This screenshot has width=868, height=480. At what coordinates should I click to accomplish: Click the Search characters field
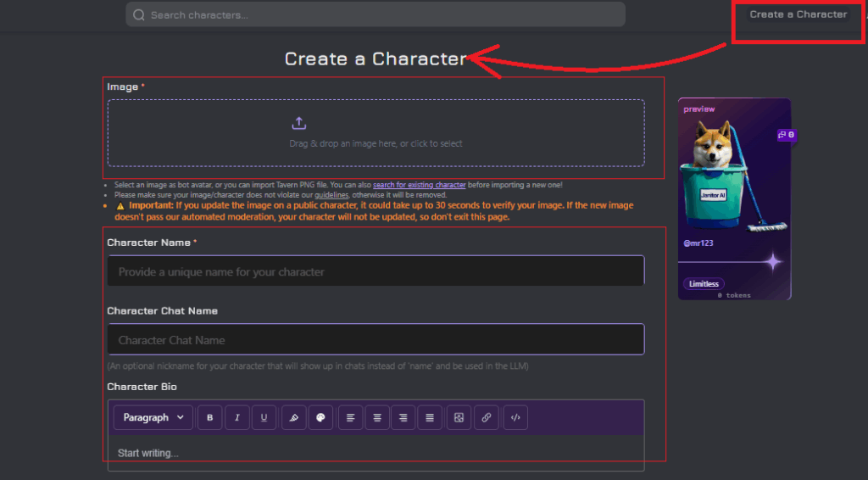(x=376, y=14)
